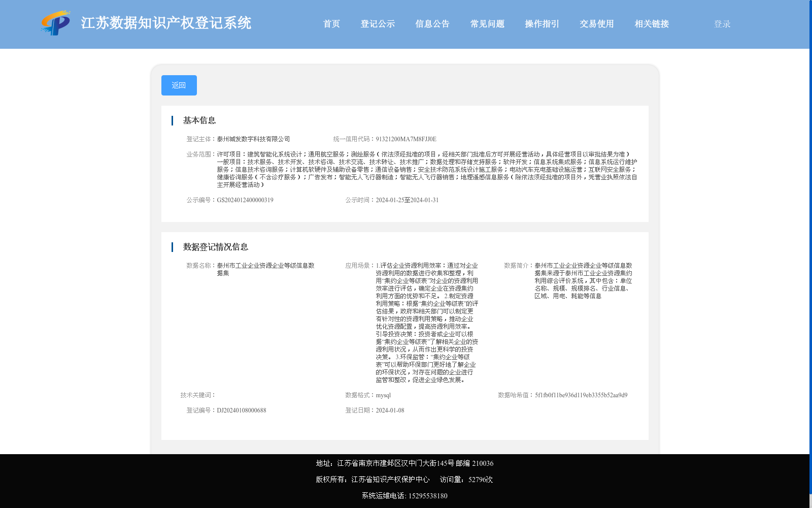Select the visit count 52796次

481,480
